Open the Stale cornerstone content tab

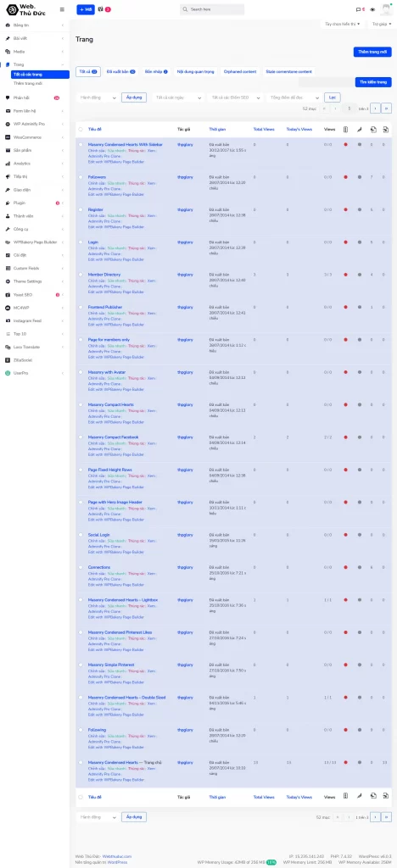tap(288, 71)
